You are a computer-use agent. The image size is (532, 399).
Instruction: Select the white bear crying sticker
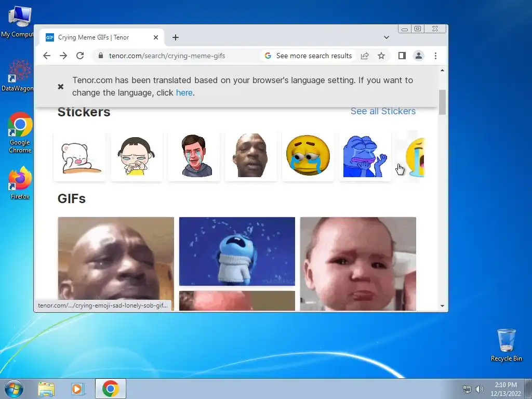[79, 157]
